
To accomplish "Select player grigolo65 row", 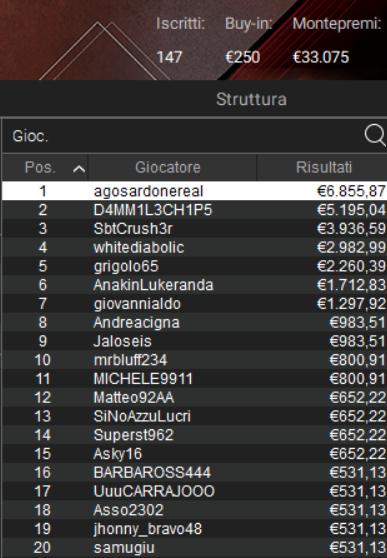I will pos(194,266).
